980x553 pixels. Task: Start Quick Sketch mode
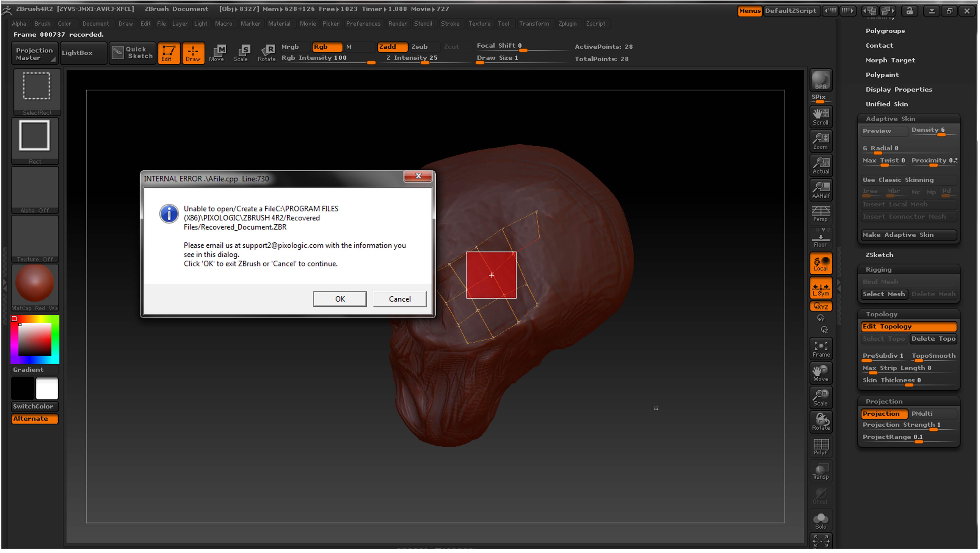[x=132, y=53]
